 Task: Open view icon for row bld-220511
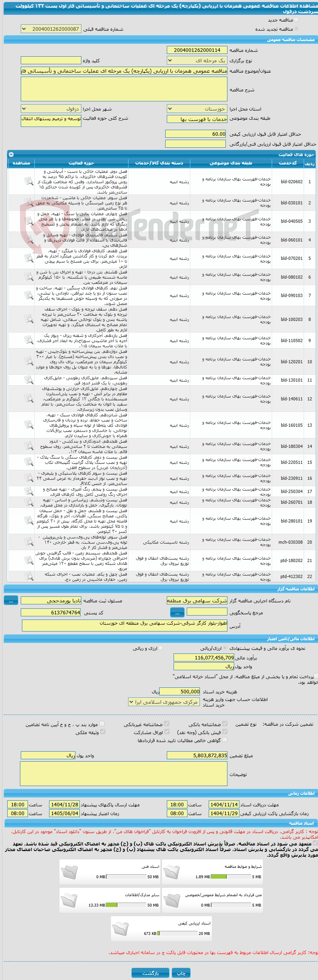click(x=29, y=462)
